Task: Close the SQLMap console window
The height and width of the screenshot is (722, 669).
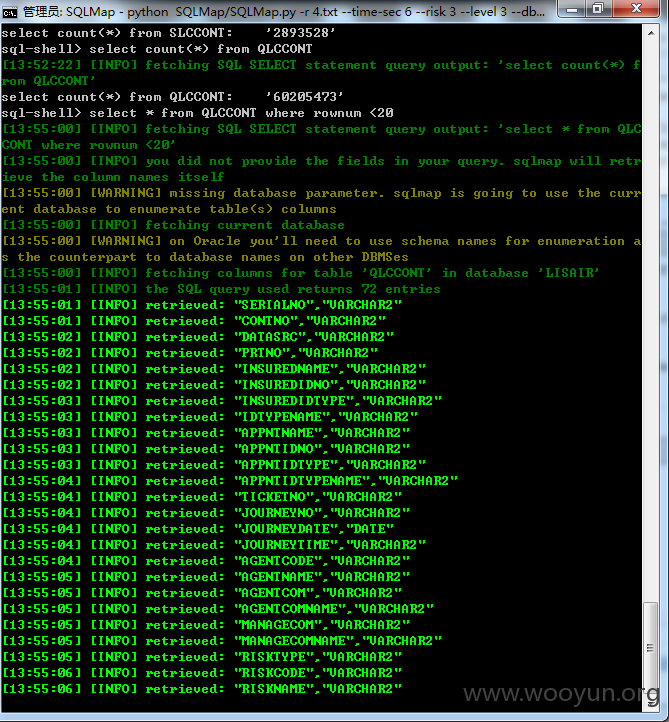Action: [x=636, y=9]
